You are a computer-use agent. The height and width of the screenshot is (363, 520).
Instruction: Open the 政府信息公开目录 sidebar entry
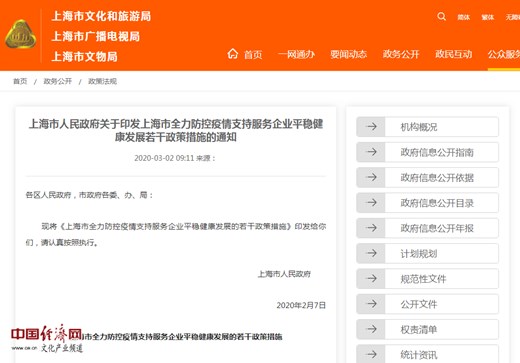(x=428, y=203)
